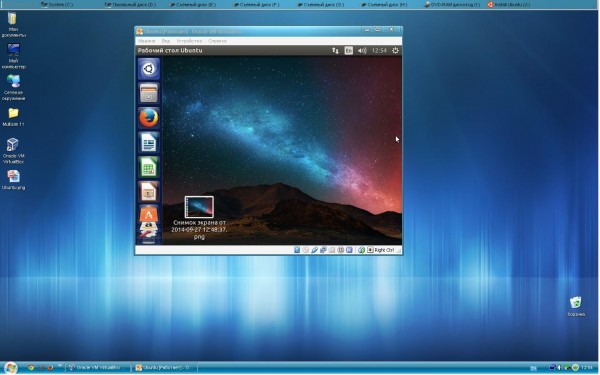Open the Ubuntu system gear menu

(395, 51)
